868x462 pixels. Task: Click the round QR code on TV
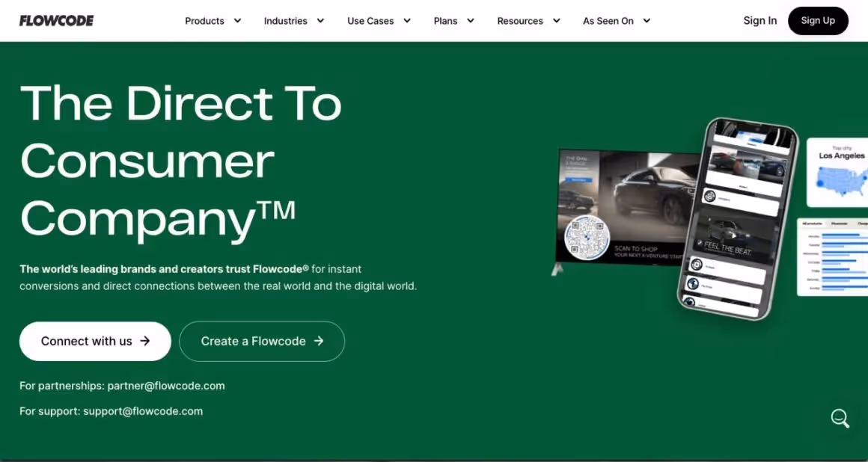[x=587, y=238]
